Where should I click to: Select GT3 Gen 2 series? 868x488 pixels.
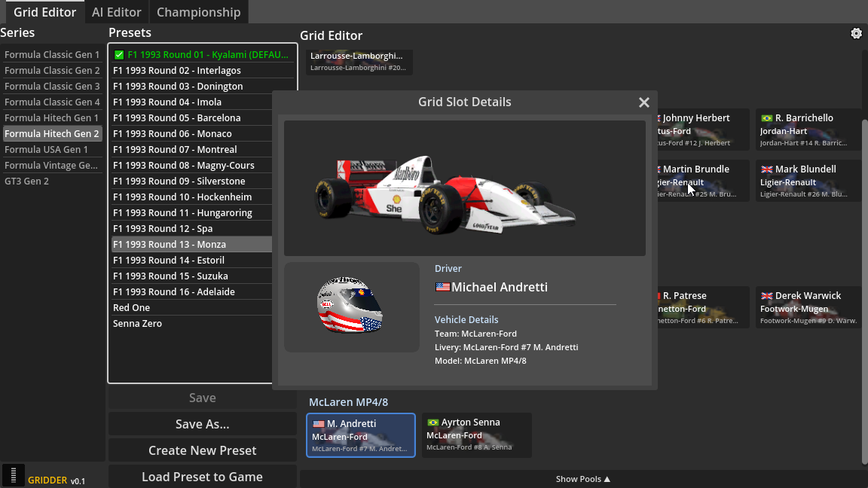[x=53, y=181]
